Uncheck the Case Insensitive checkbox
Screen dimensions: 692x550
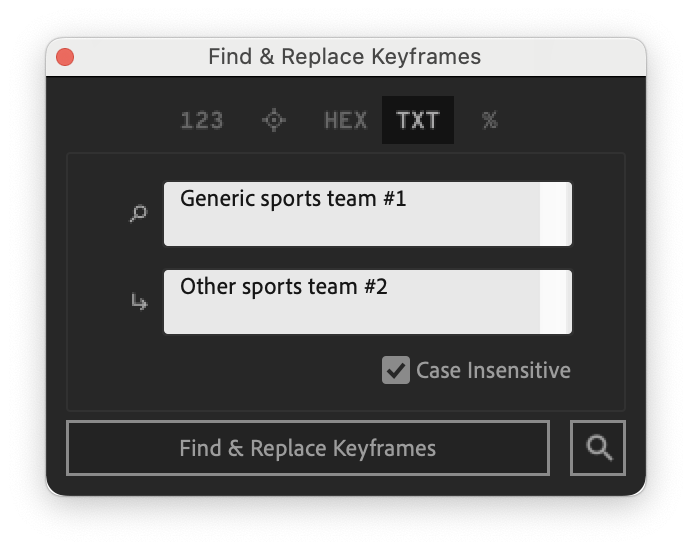[x=396, y=370]
